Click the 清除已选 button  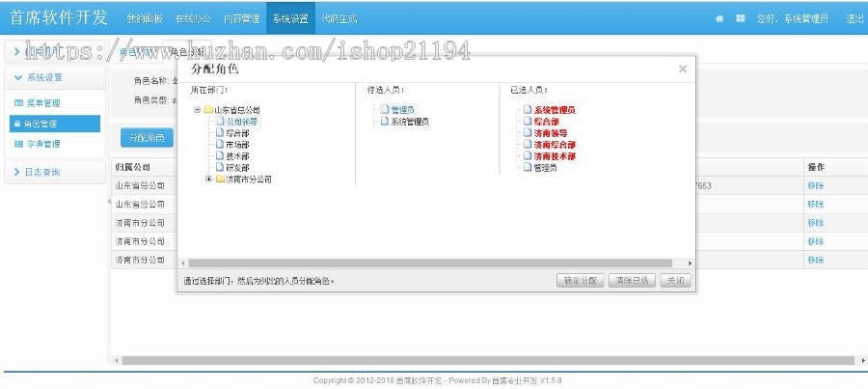point(632,280)
